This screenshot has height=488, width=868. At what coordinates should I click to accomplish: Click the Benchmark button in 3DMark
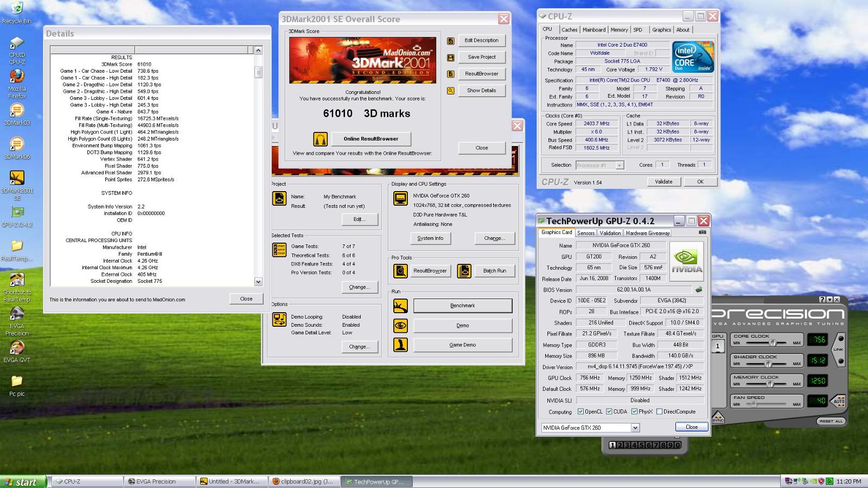tap(463, 306)
